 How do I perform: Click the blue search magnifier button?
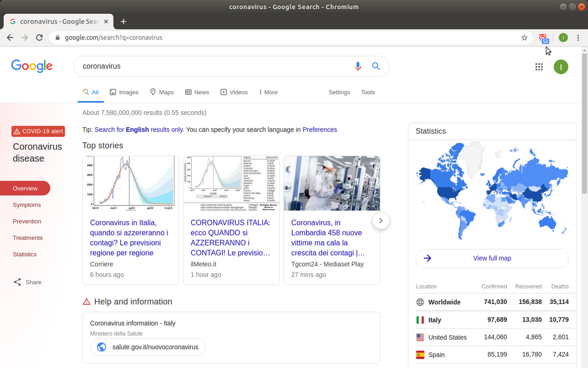[376, 66]
